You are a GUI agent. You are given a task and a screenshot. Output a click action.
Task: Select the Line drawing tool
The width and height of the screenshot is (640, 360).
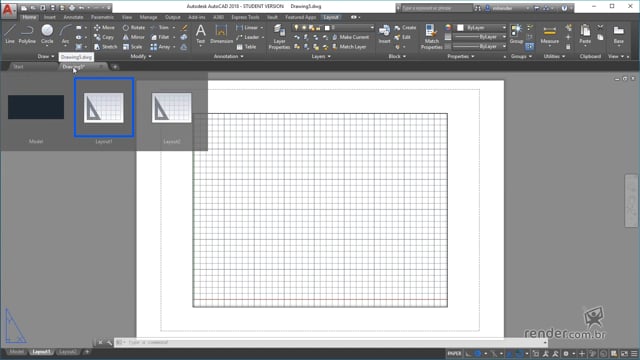(10, 33)
